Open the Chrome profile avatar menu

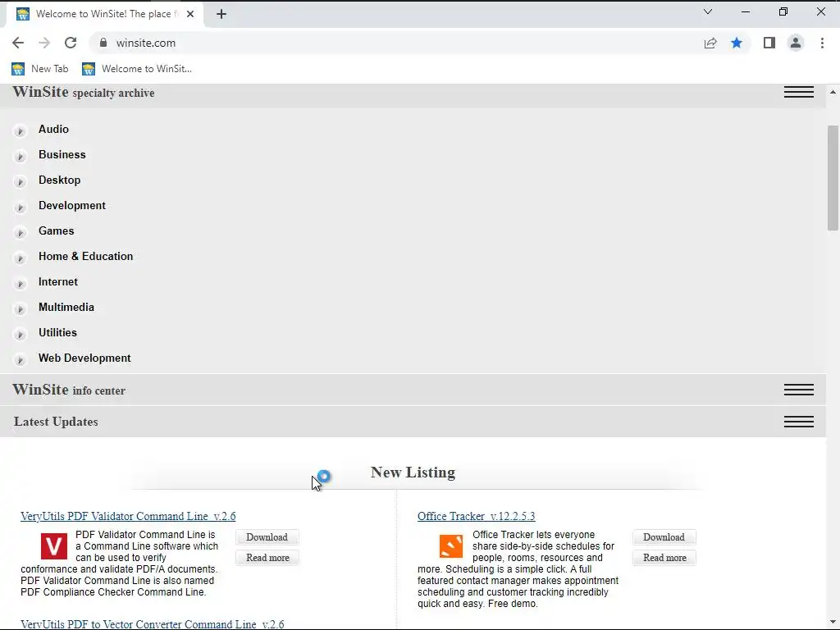tap(796, 43)
